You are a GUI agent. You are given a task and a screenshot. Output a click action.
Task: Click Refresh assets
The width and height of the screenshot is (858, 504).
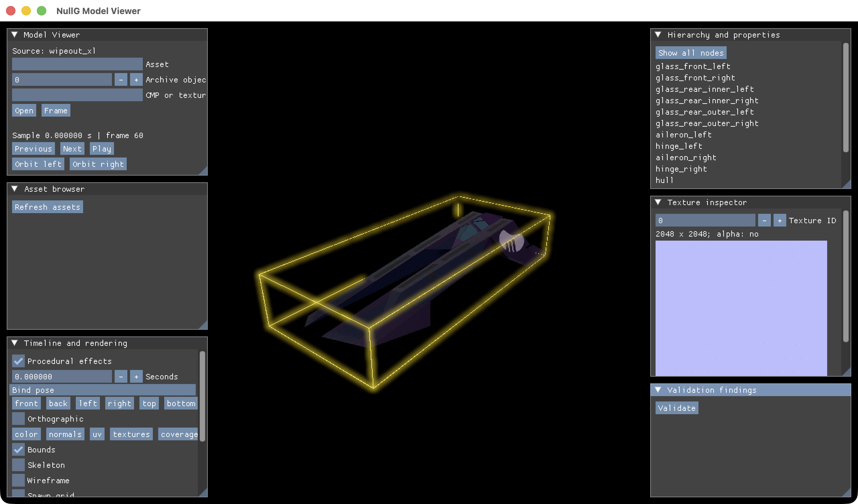(x=48, y=207)
